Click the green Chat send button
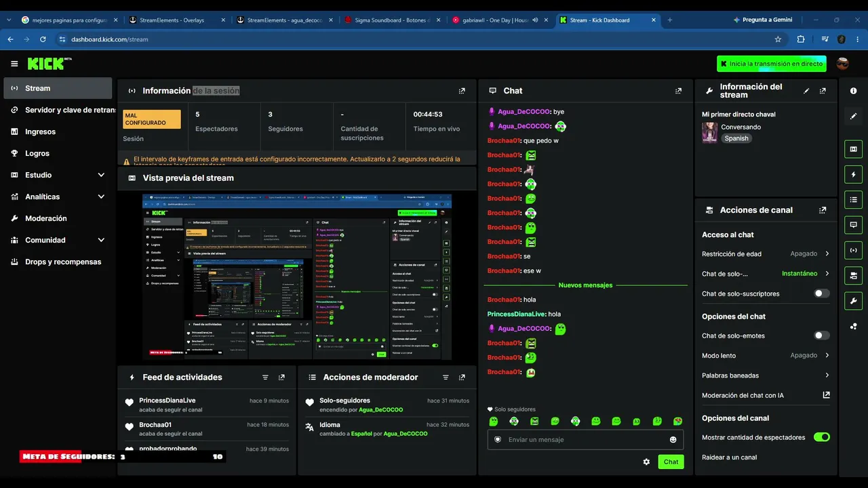 671,462
